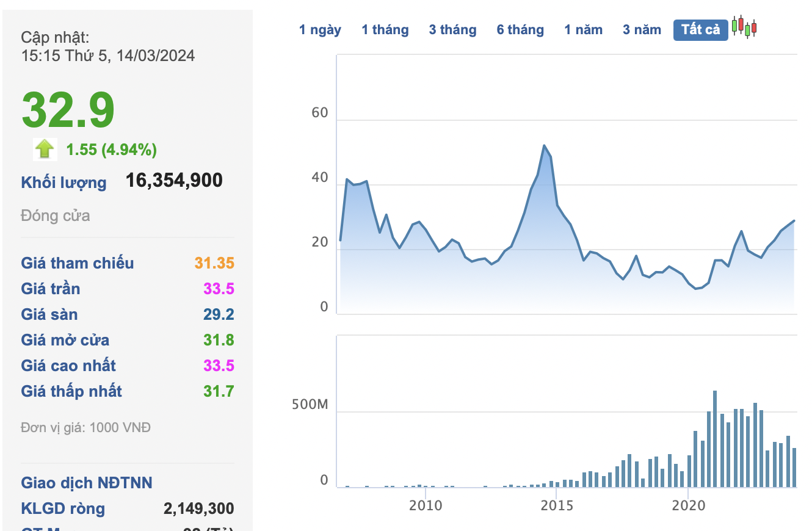
Task: Click the net volume value 2,149,300
Action: point(199,508)
